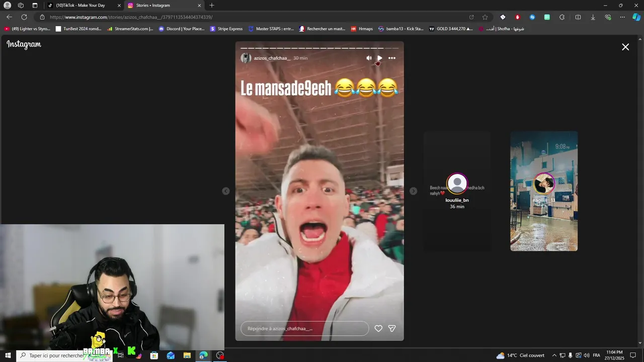This screenshot has width=644, height=362.
Task: Advance to the next story arrow
Action: pos(413,191)
